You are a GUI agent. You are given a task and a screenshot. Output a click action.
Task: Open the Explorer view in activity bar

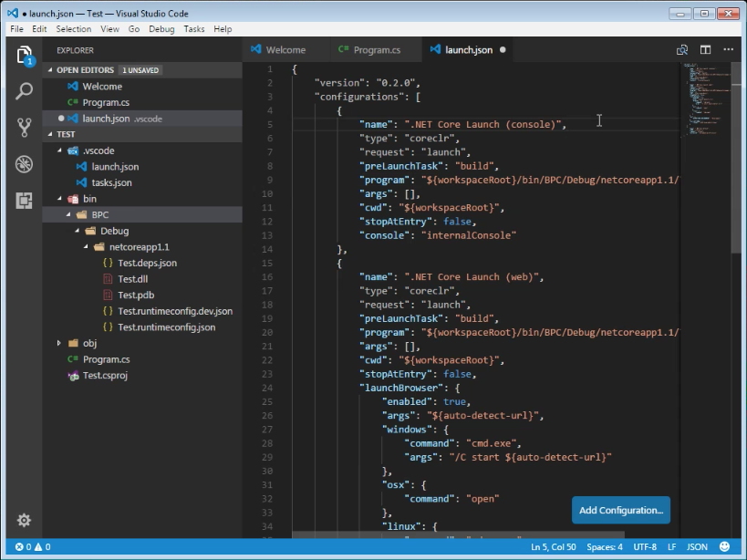(x=25, y=56)
